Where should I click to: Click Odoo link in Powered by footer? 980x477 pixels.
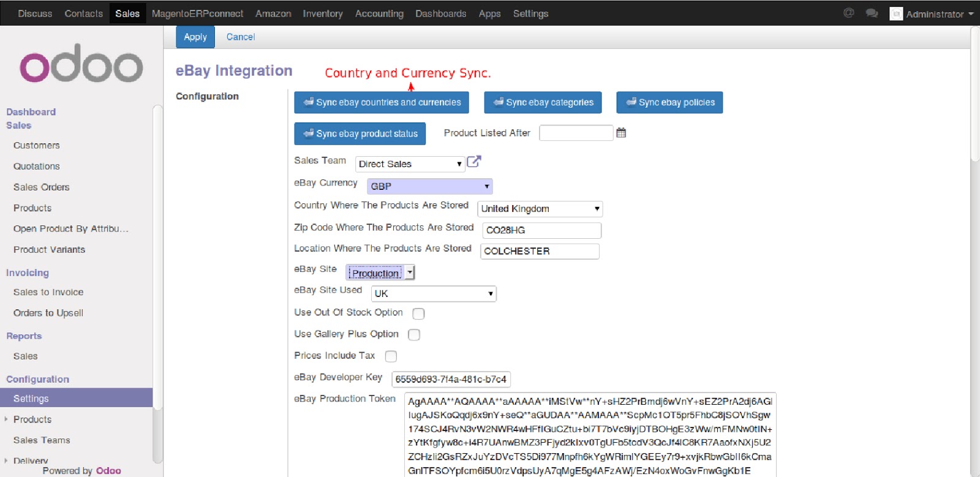pos(108,470)
